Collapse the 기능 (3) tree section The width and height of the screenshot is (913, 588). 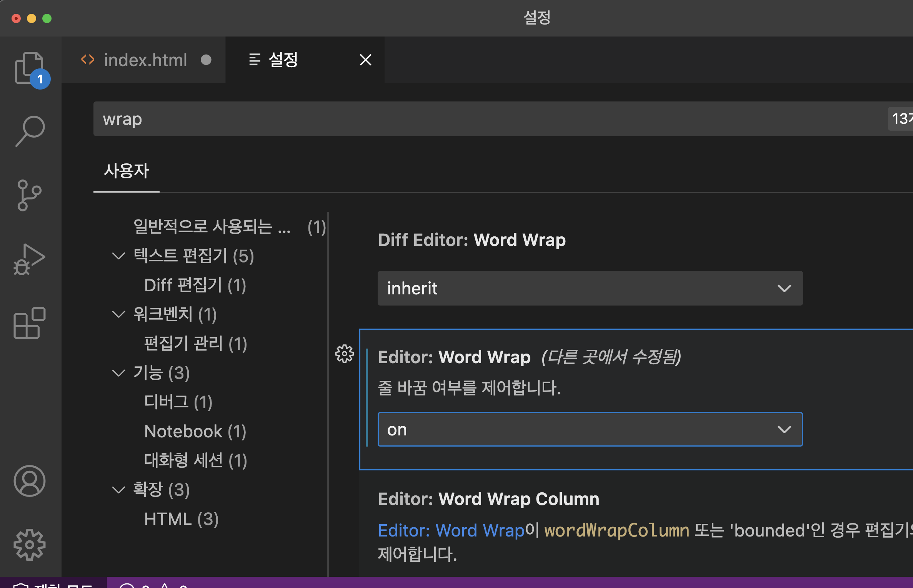[118, 373]
